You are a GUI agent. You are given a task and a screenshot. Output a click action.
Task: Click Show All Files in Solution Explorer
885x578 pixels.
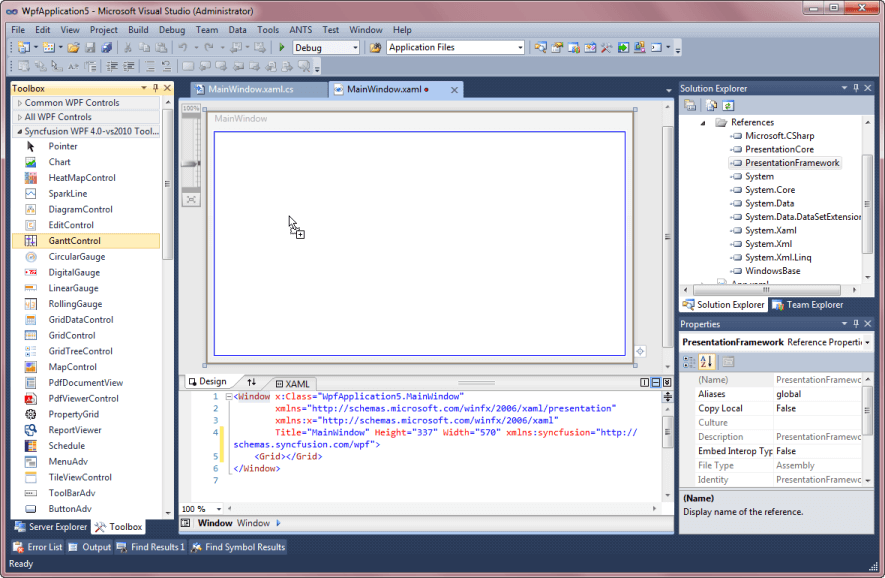(x=711, y=106)
